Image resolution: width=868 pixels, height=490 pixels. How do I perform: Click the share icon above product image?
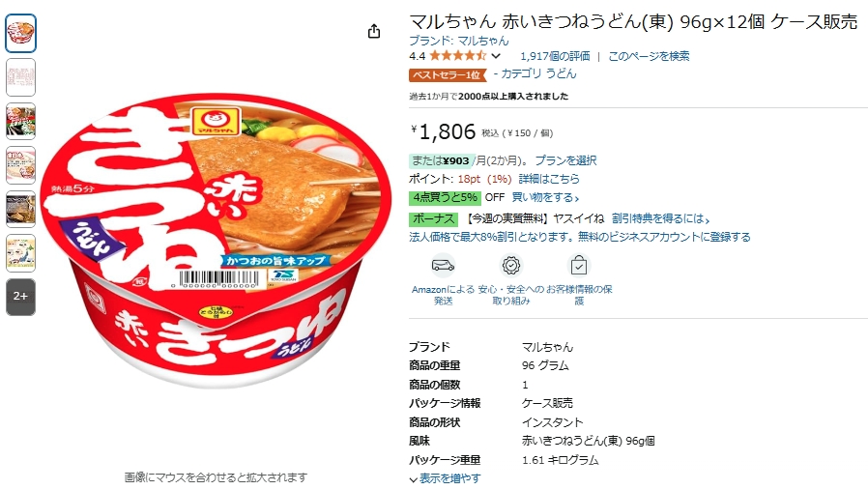pyautogui.click(x=374, y=31)
